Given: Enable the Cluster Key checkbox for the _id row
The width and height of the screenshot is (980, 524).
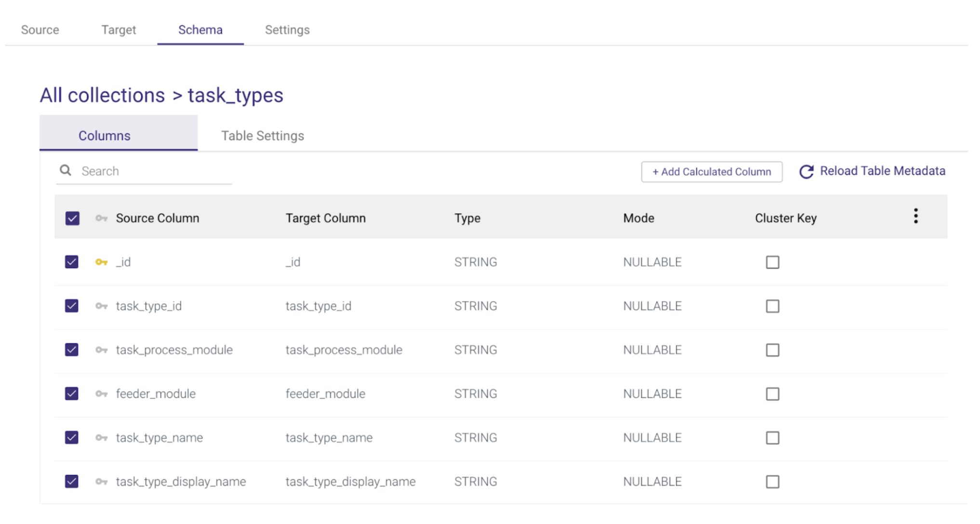Looking at the screenshot, I should click(x=772, y=262).
